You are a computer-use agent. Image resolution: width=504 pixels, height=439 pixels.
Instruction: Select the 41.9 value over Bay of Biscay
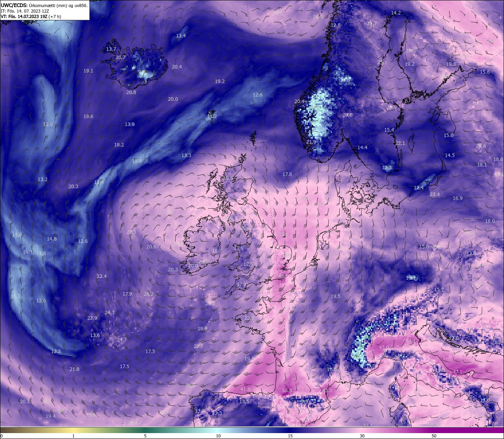click(245, 389)
